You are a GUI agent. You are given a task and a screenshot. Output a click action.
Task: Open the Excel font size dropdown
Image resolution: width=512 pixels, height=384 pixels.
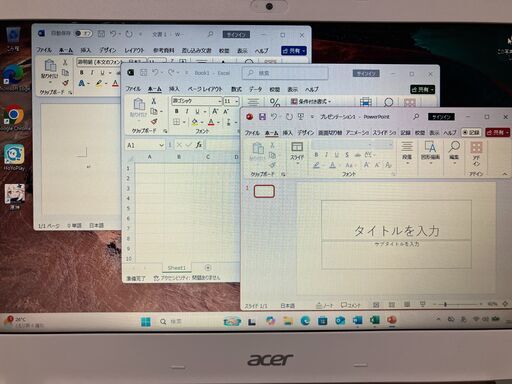[x=237, y=101]
